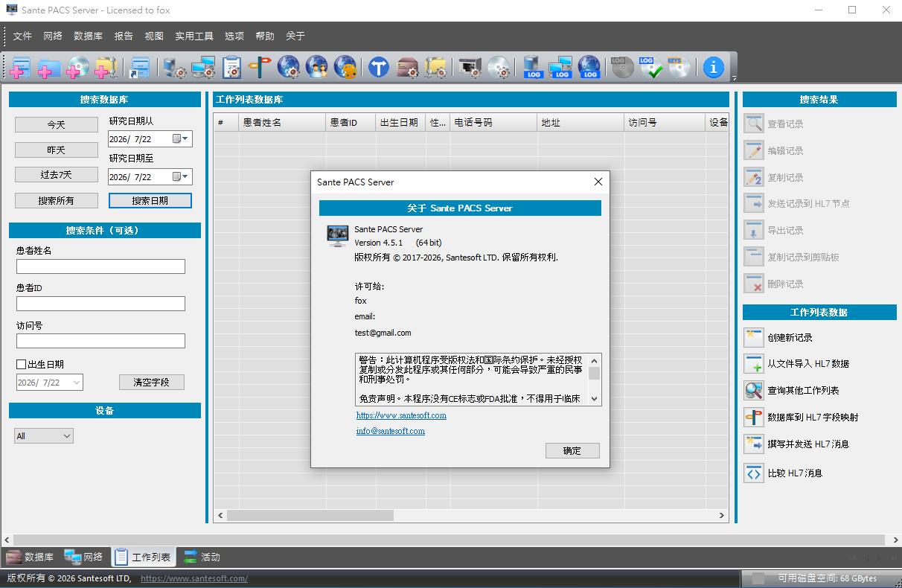Click 比较 HL7消息 icon
The image size is (902, 588).
coord(754,473)
